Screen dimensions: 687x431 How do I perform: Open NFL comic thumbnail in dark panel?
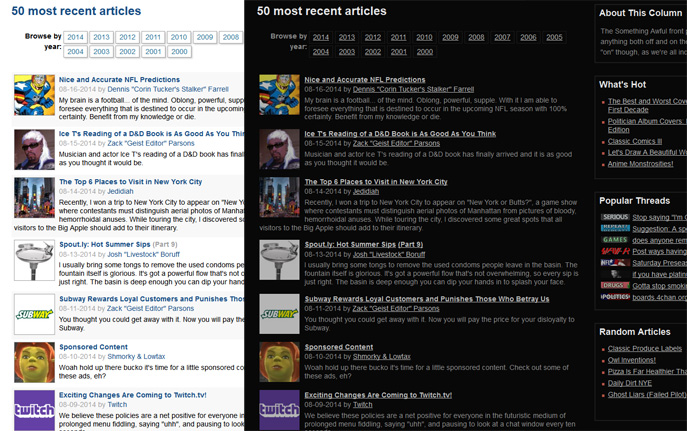tap(279, 95)
